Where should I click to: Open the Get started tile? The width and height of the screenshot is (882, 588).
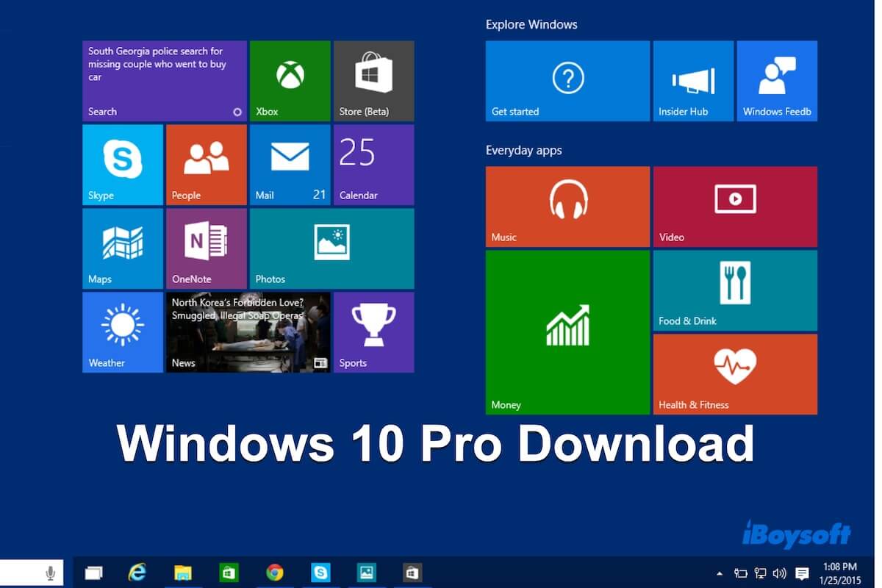567,81
